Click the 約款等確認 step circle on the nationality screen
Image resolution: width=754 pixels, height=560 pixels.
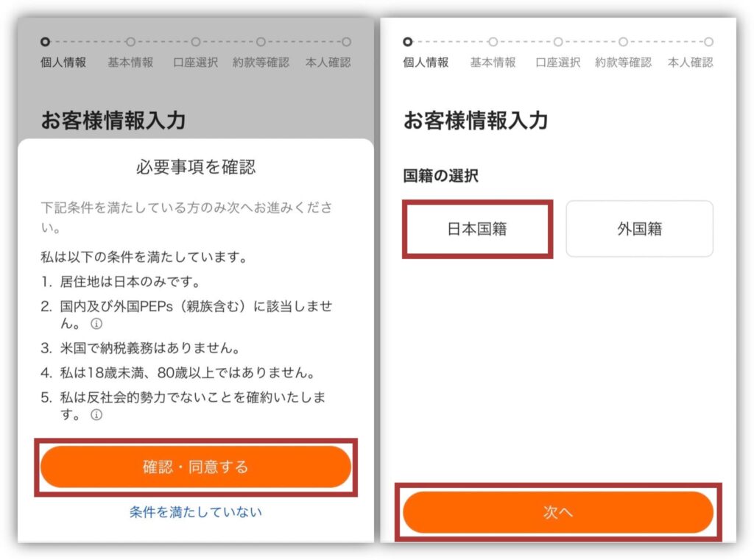pos(623,42)
